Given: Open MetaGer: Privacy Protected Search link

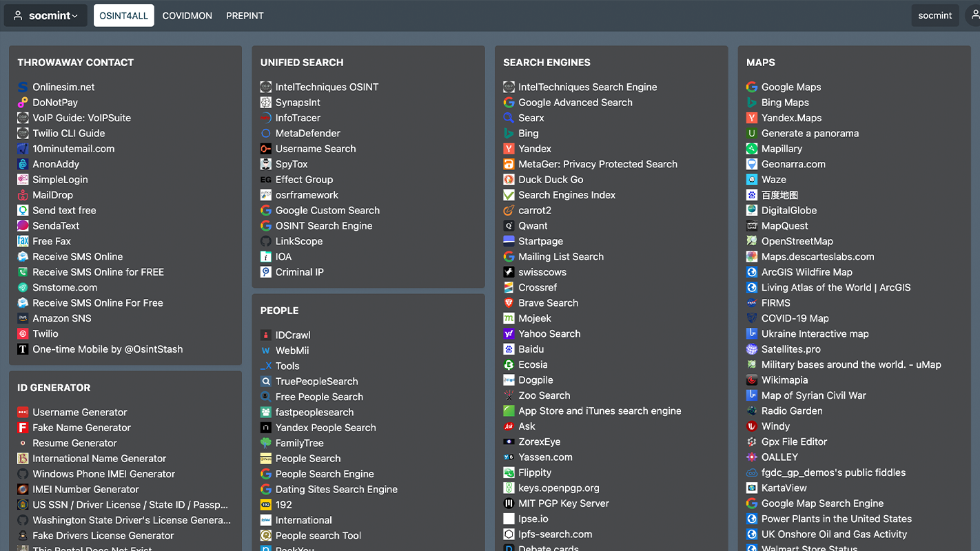Looking at the screenshot, I should click(598, 164).
